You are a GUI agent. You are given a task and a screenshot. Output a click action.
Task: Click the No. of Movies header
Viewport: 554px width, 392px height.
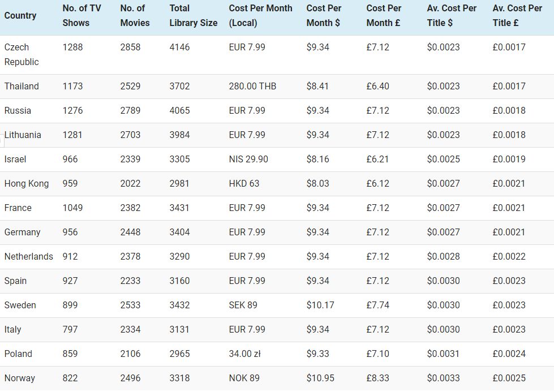135,15
